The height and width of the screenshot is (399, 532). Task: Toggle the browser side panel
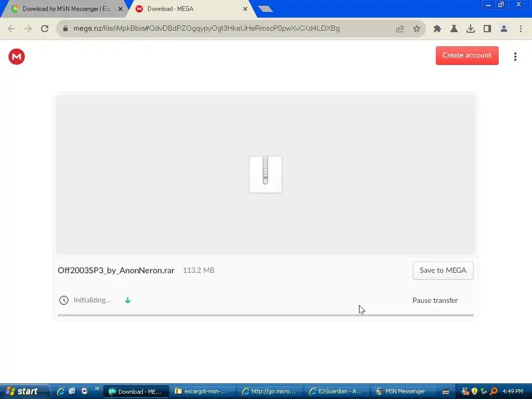[487, 29]
